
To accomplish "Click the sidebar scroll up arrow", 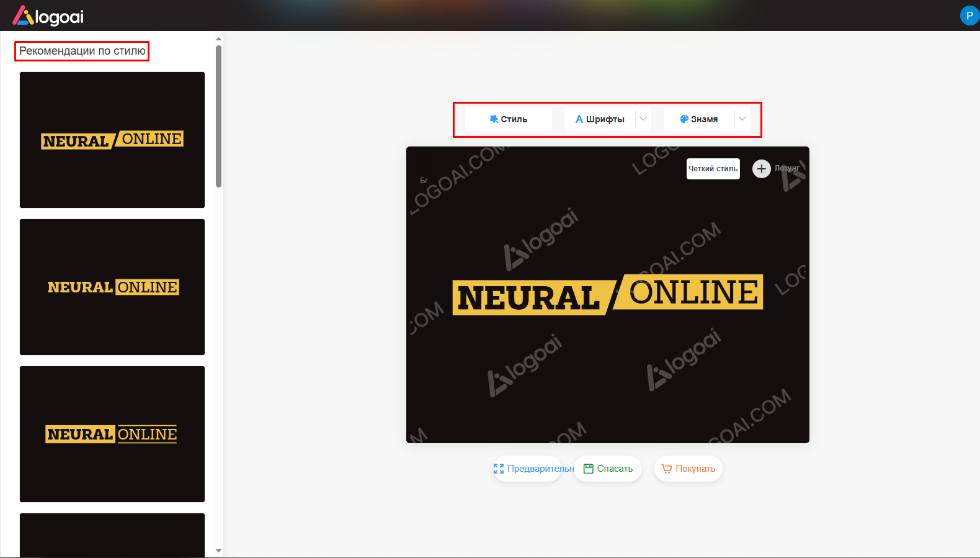I will point(218,39).
